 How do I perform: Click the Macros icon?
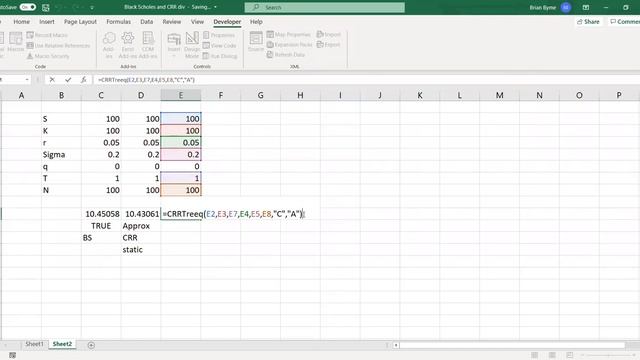16,42
